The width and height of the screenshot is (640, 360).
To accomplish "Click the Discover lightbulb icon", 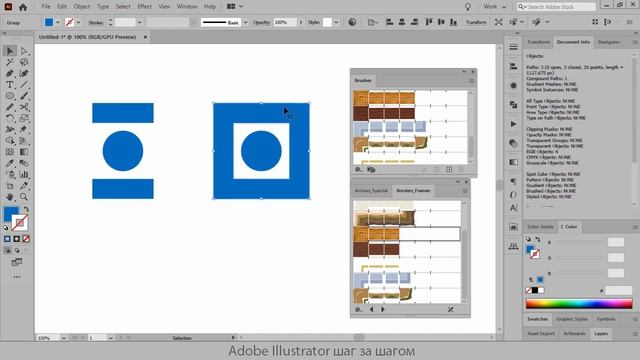I will coord(468,7).
